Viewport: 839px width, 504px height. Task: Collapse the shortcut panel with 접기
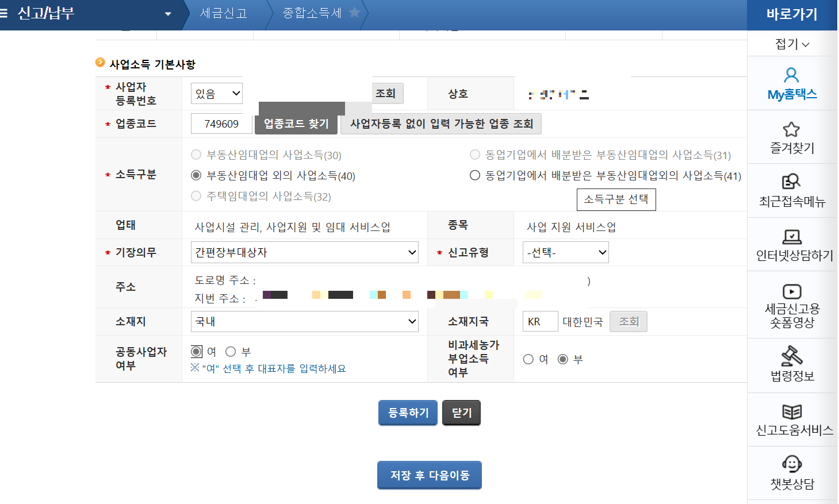click(x=792, y=44)
